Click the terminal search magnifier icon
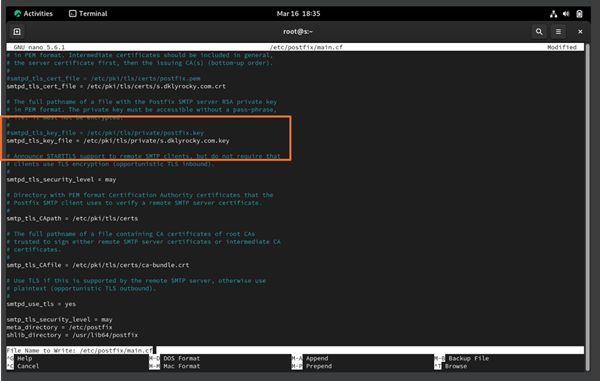The width and height of the screenshot is (600, 381). [539, 32]
